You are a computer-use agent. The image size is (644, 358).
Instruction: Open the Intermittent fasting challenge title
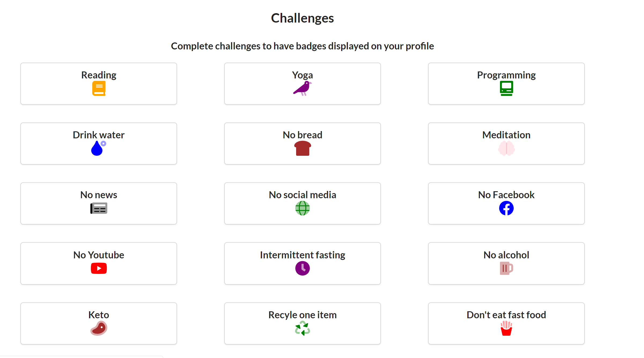tap(302, 255)
